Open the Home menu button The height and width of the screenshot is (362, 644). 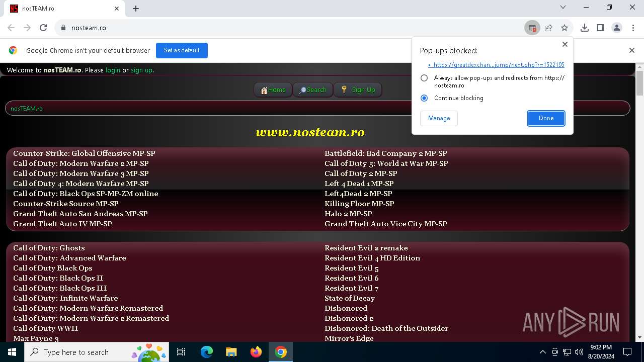point(273,89)
